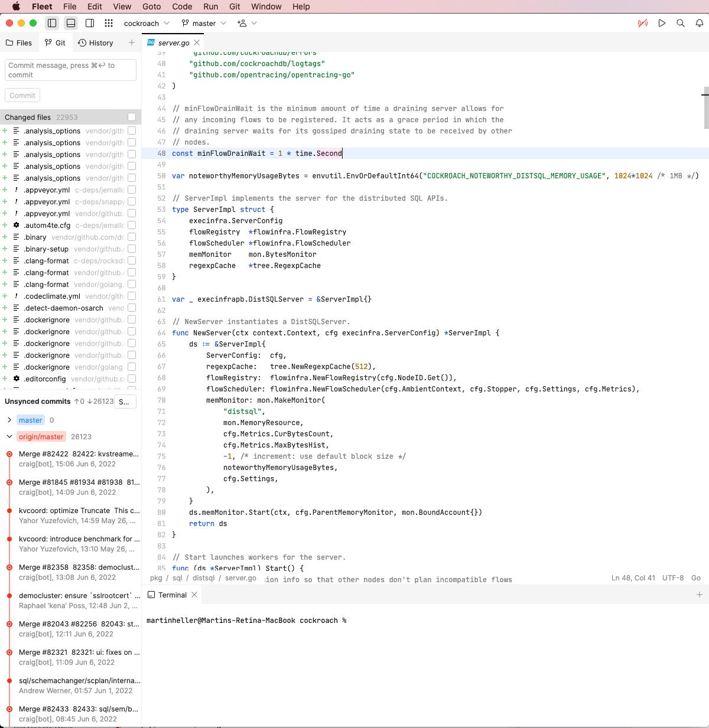The height and width of the screenshot is (728, 709).
Task: Click the Ln 48, Col 41 position indicator
Action: [x=633, y=578]
